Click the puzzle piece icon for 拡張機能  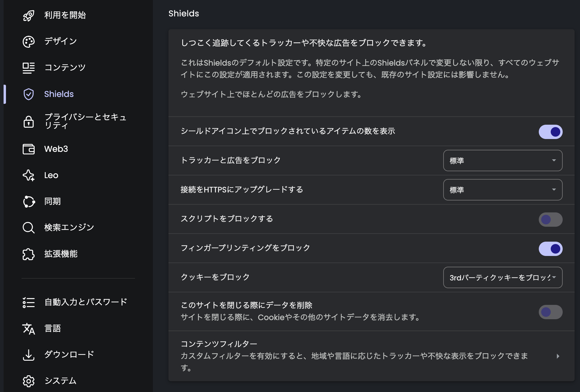(x=29, y=254)
